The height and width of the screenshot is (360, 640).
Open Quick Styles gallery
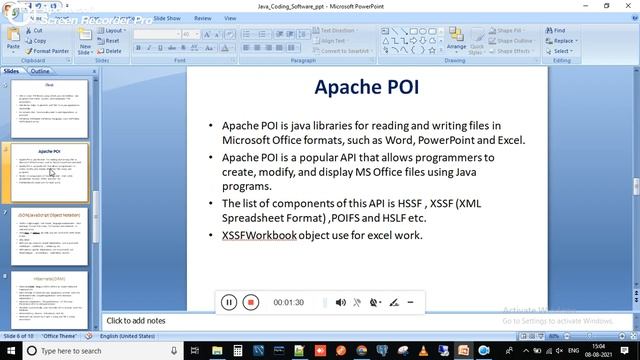(476, 41)
